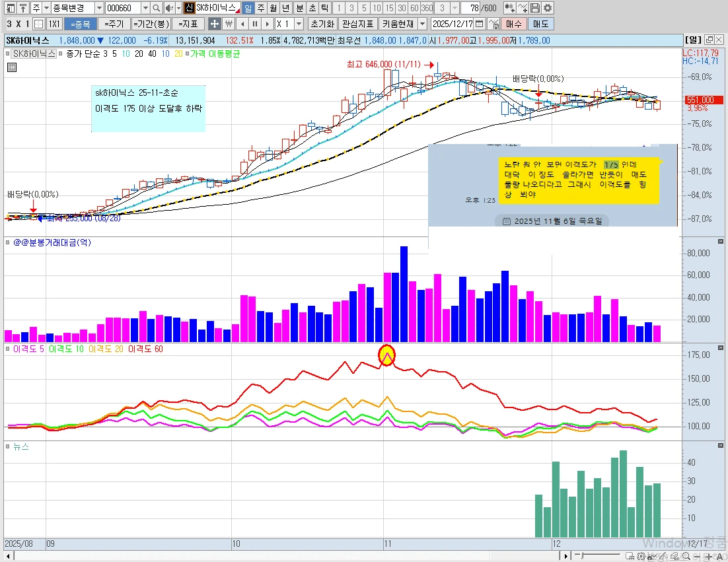Viewport: 728px width, 562px height.
Task: Step chart forward with right arrow
Action: click(268, 24)
